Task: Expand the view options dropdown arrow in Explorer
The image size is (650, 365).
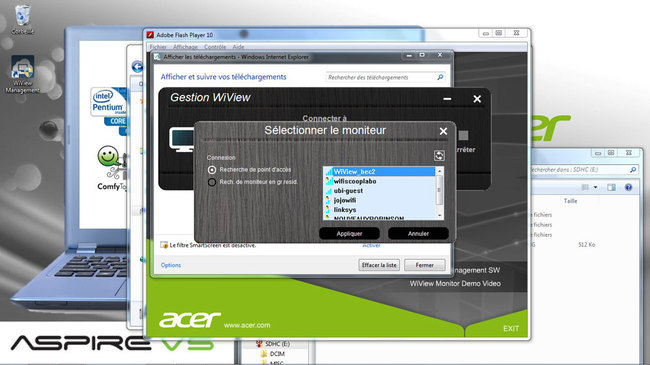Action: (596, 187)
